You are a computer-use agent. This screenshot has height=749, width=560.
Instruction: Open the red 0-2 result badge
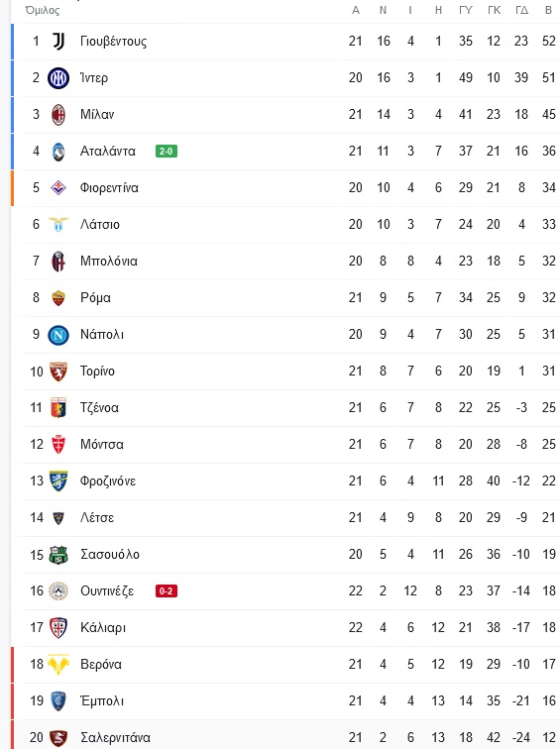click(x=167, y=591)
